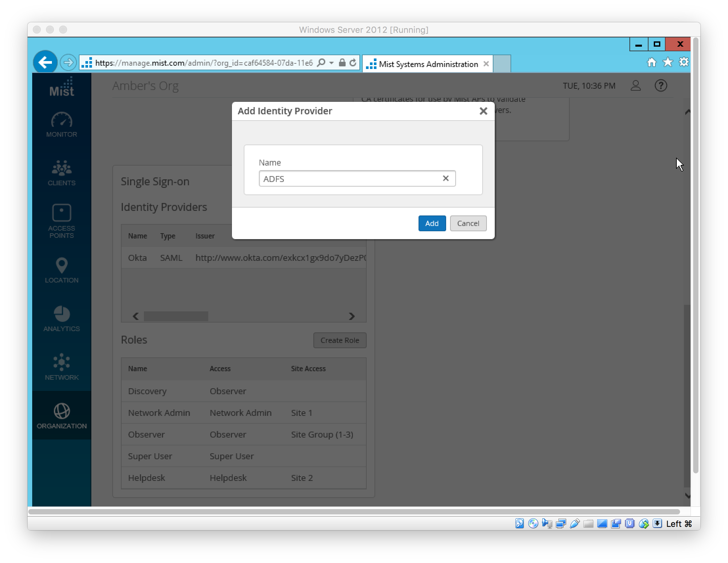Expand the address bar search dropdown arrow
This screenshot has height=563, width=728.
coord(331,63)
